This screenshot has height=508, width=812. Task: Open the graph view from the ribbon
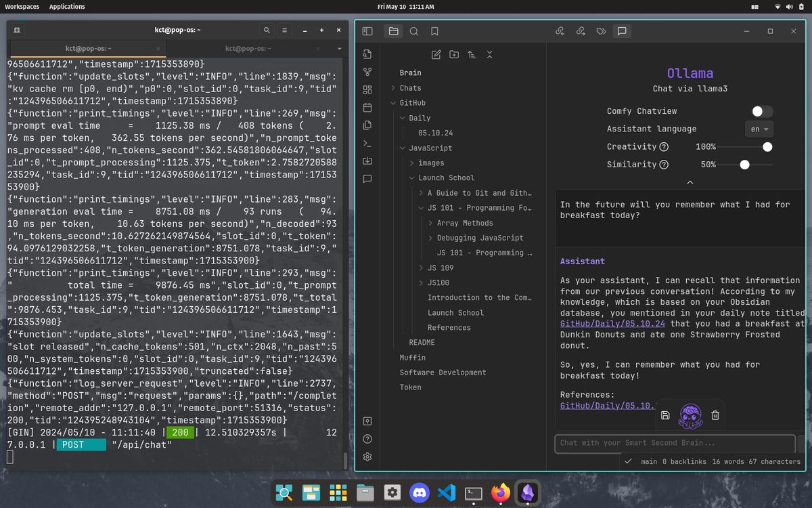click(367, 72)
